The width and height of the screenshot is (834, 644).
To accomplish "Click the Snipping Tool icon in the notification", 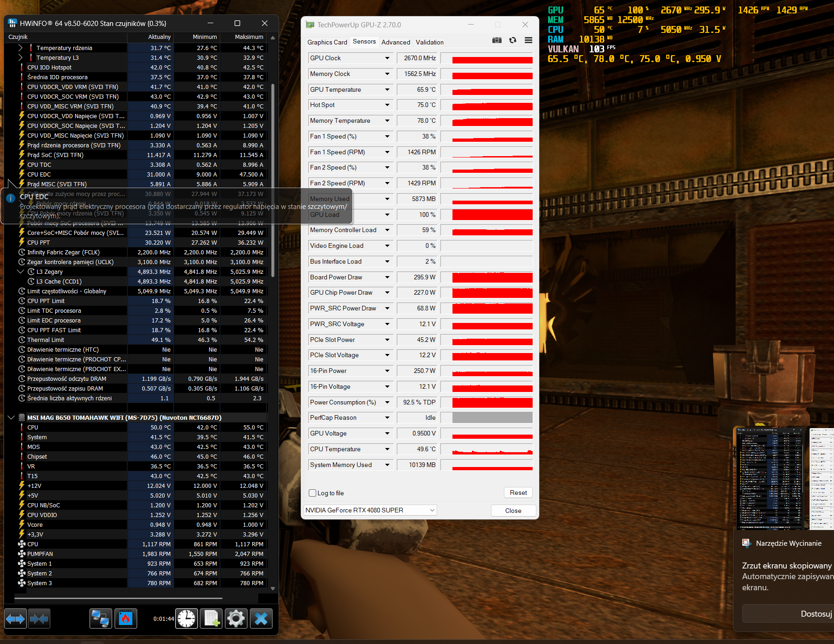I will tap(746, 543).
